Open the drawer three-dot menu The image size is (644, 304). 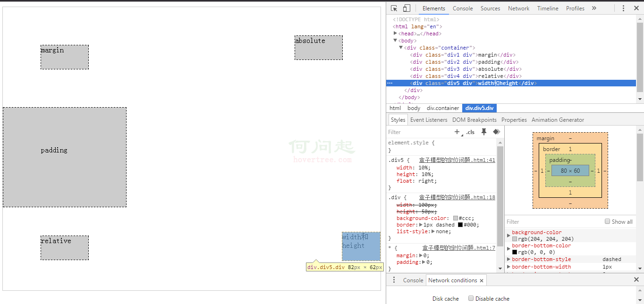click(x=394, y=280)
